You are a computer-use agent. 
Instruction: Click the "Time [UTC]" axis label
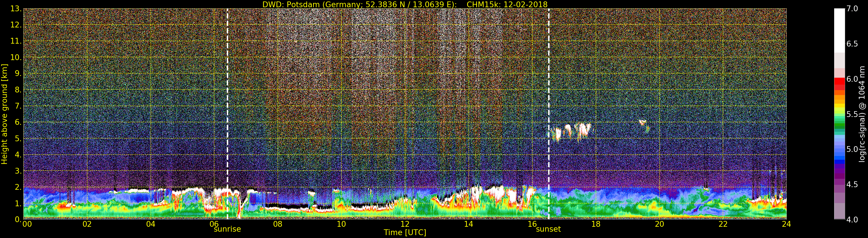(x=405, y=233)
